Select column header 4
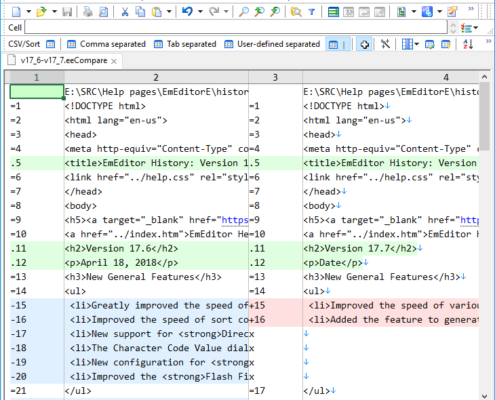Screen dimensions: 495x400 pyautogui.click(x=446, y=77)
